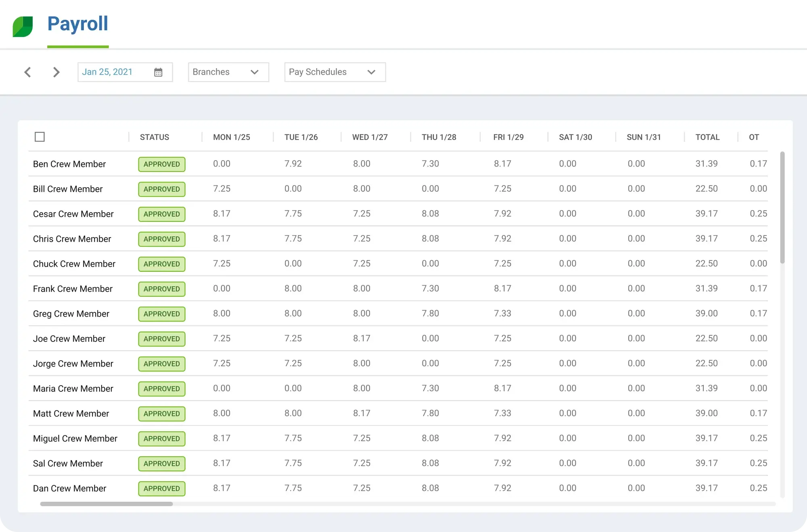This screenshot has width=807, height=532.
Task: Click the horizontal scrollbar thumb
Action: point(107,504)
